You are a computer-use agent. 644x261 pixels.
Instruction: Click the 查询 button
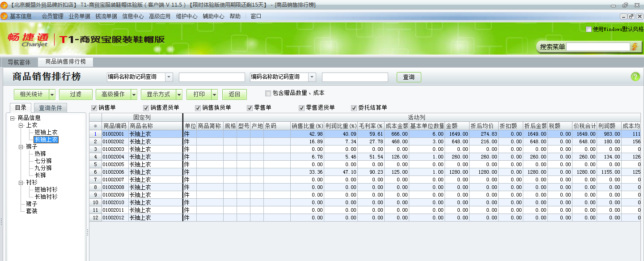pyautogui.click(x=409, y=77)
